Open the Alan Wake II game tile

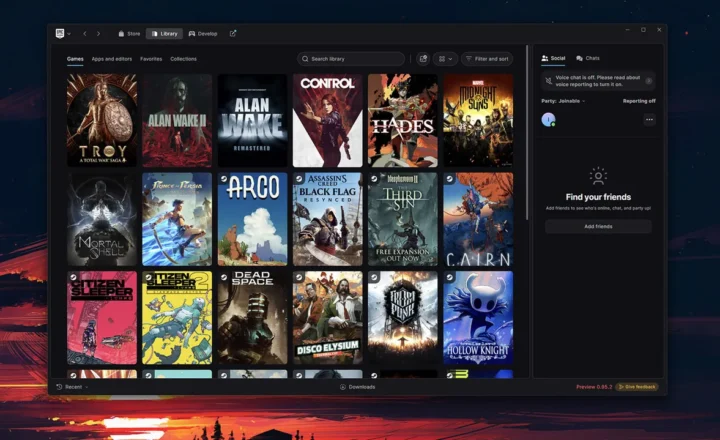177,120
